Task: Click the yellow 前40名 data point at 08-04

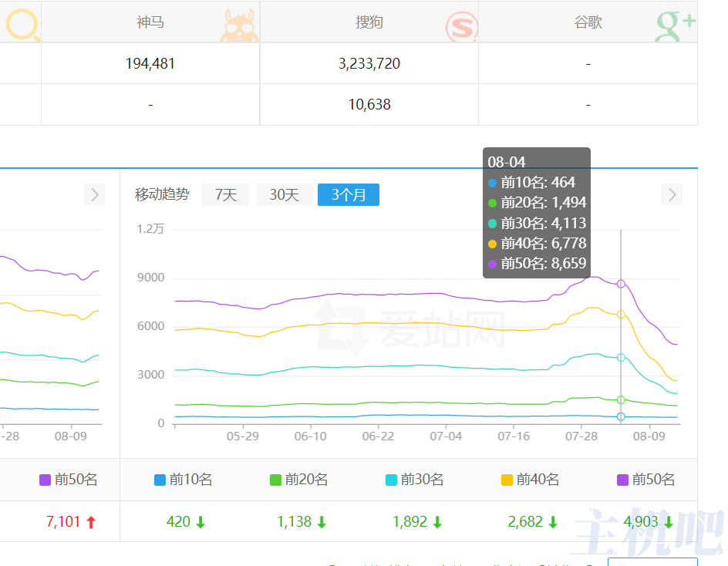Action: [621, 315]
